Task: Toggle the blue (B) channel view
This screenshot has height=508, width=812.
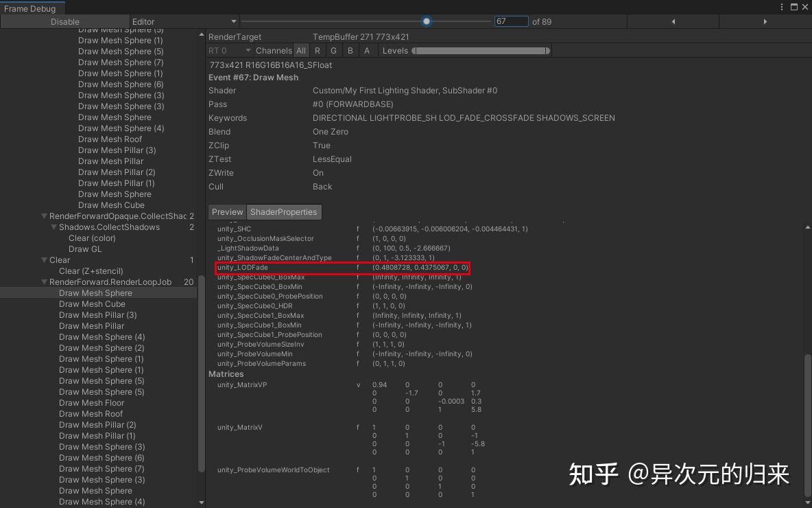Action: click(350, 50)
